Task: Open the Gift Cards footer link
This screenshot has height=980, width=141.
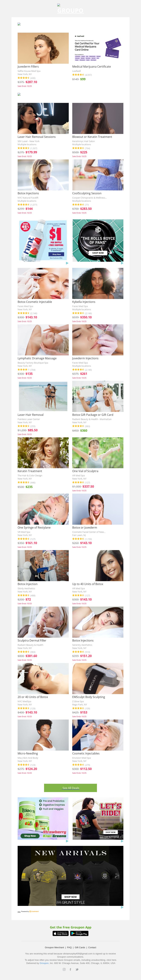Action: click(80, 947)
